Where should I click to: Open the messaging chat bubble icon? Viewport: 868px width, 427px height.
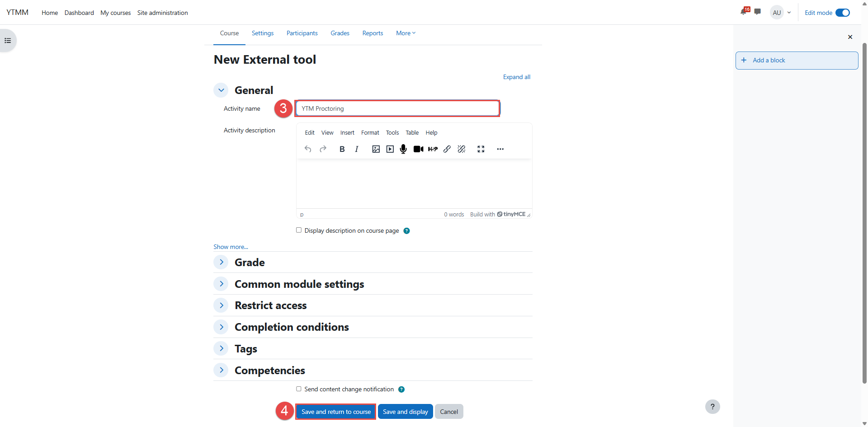click(x=758, y=12)
